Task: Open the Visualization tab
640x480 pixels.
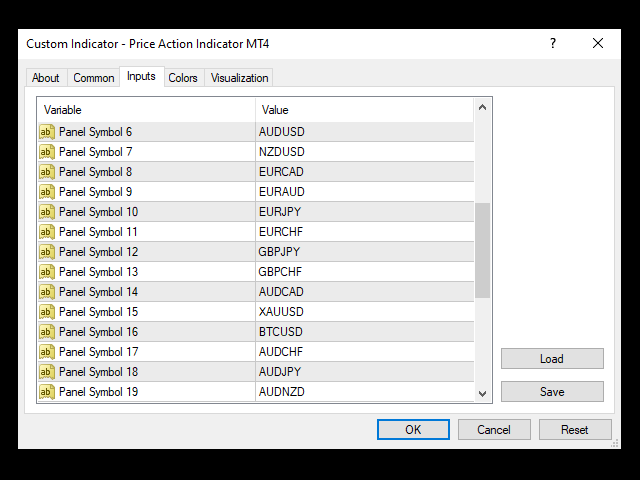Action: [x=240, y=78]
